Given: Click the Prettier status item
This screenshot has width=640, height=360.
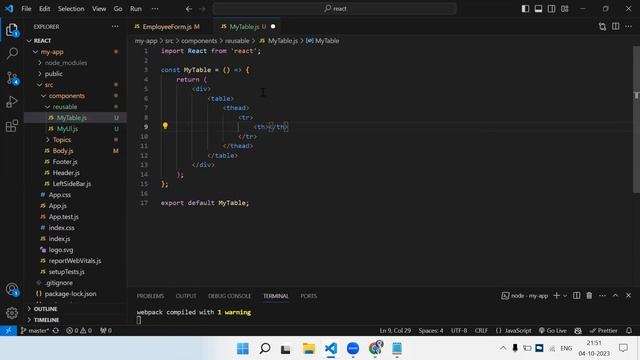Looking at the screenshot, I should pyautogui.click(x=603, y=331).
